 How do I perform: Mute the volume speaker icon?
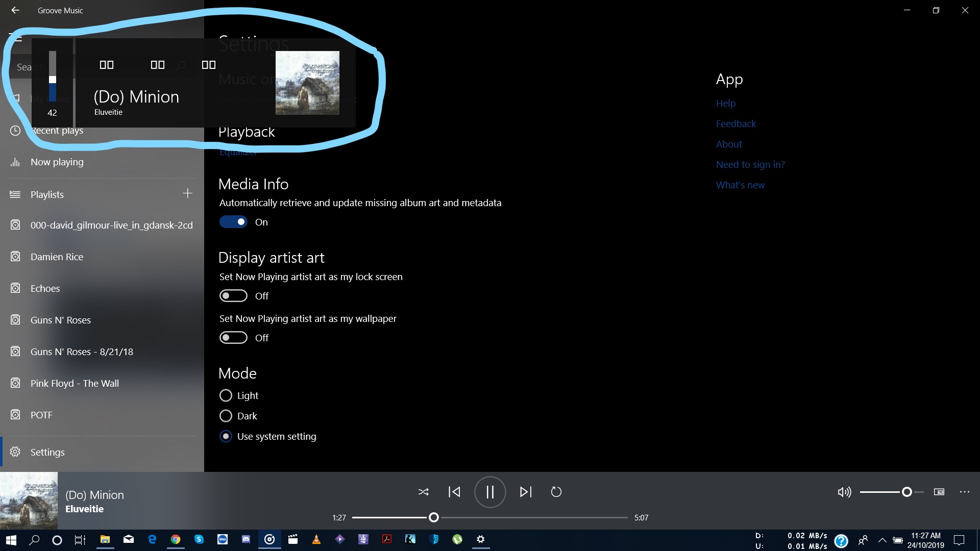(844, 492)
